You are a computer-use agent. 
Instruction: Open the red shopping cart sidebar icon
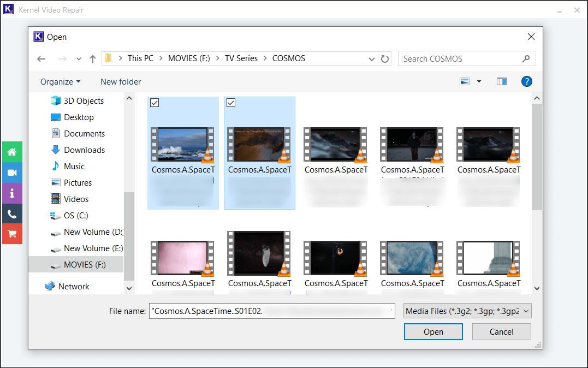[x=12, y=234]
